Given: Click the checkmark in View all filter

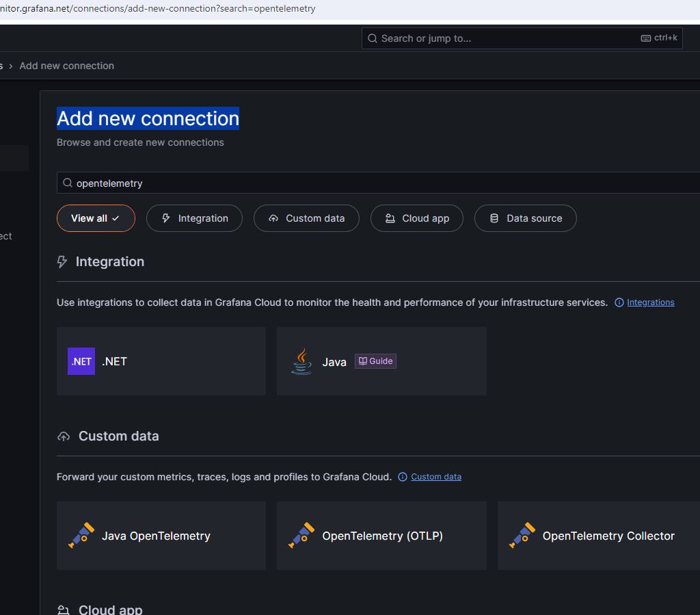Looking at the screenshot, I should tap(116, 218).
